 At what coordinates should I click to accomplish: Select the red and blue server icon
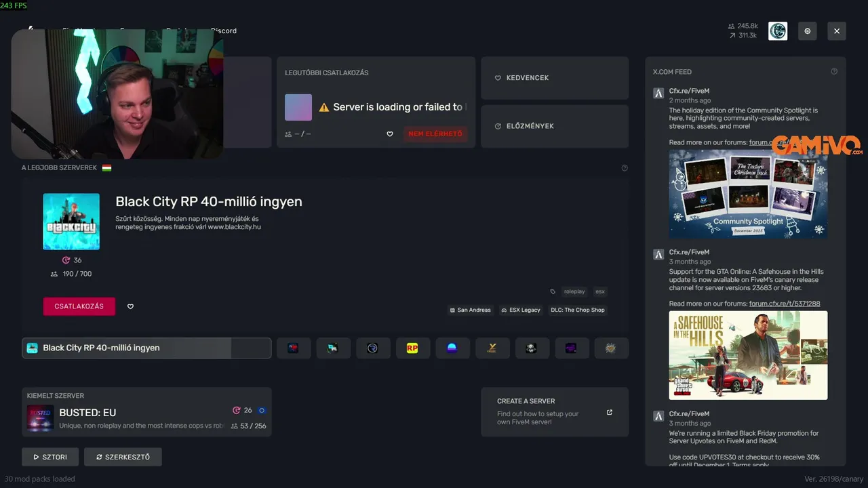click(293, 348)
